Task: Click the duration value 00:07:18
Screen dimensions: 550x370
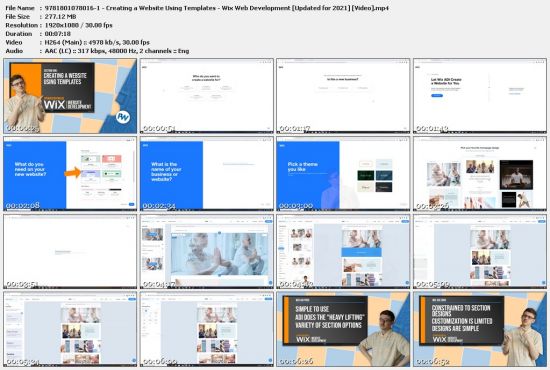Action: point(58,34)
